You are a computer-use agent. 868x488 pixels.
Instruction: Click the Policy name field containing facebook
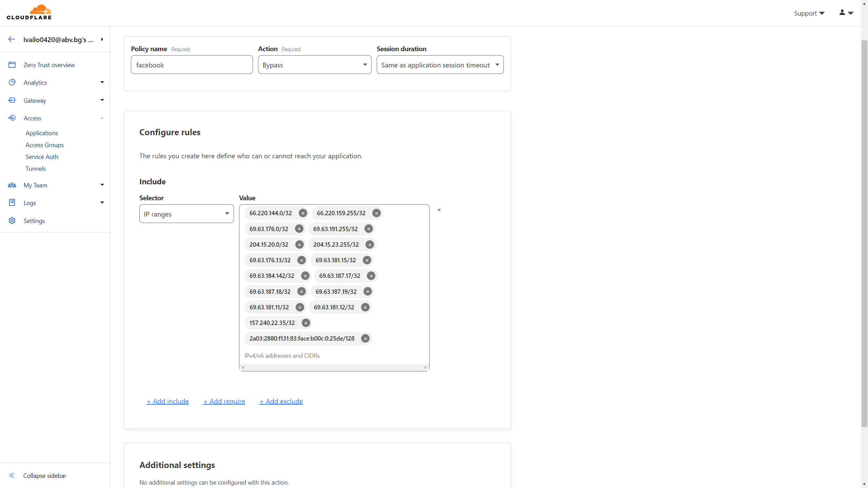192,65
